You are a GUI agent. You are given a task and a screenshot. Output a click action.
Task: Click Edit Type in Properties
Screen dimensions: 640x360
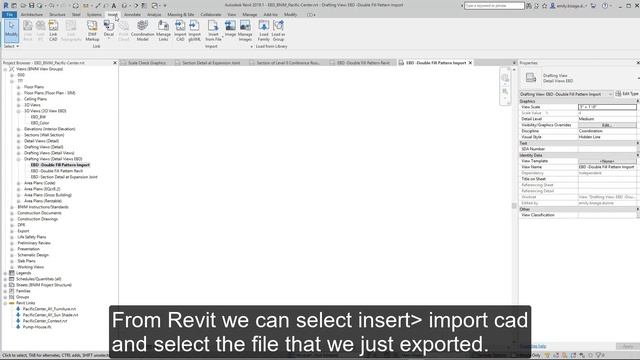(x=627, y=94)
